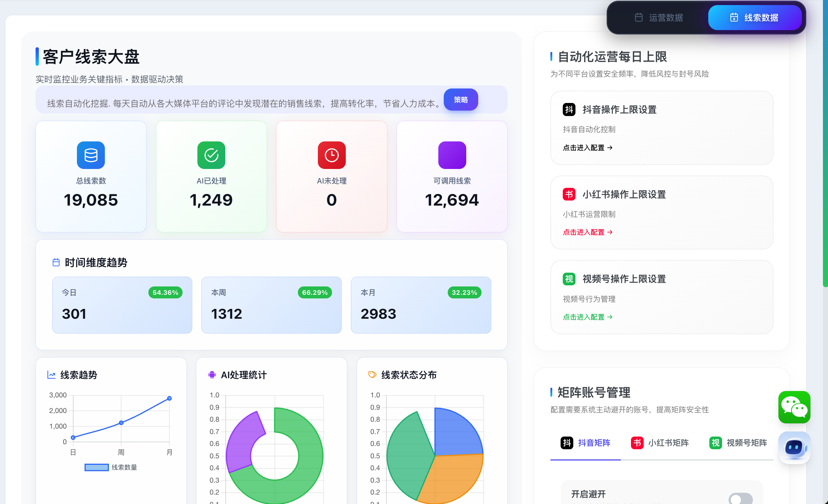Click the green 视频号 logo in 视频号操作上限设置
Viewport: 828px width, 504px height.
[569, 279]
